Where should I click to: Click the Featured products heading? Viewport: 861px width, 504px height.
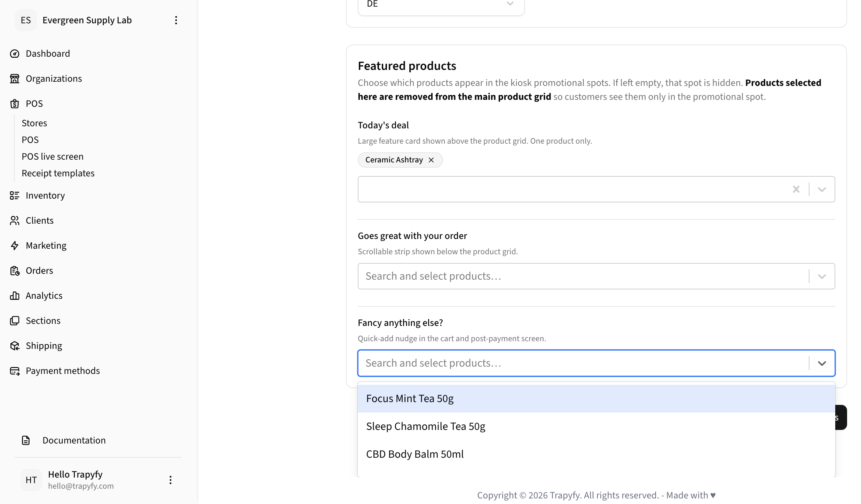(x=407, y=66)
